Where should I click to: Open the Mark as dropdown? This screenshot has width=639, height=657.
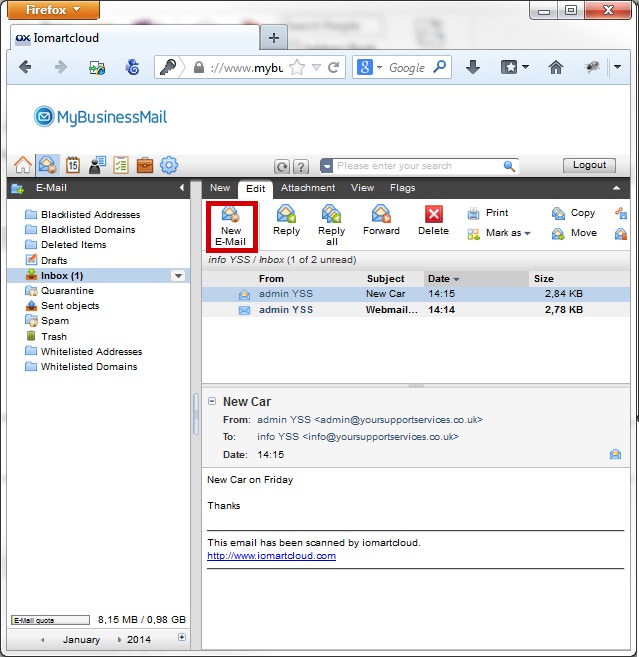click(500, 233)
